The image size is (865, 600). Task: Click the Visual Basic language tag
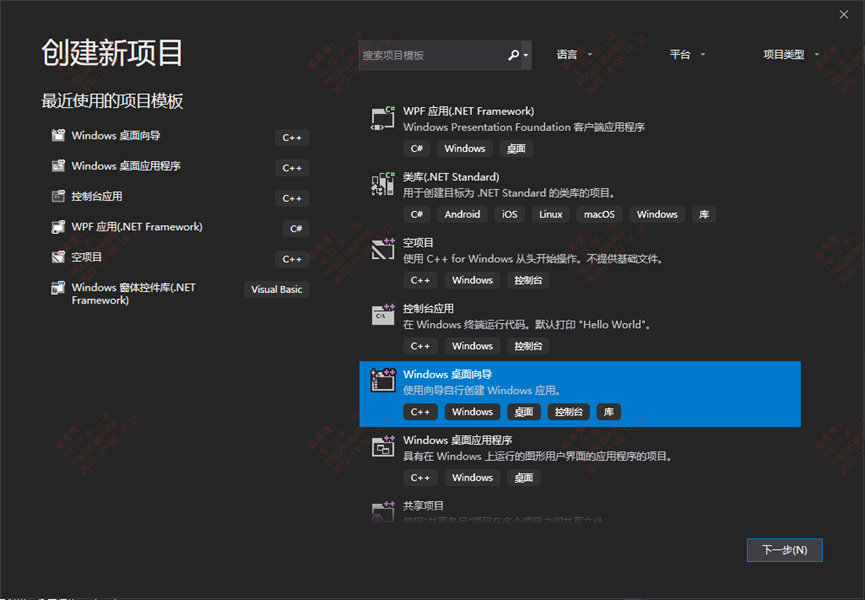[276, 290]
